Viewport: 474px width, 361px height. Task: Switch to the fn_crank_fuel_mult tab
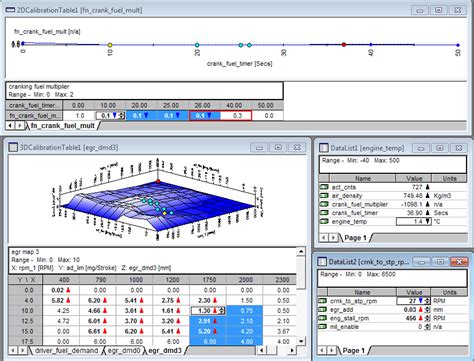point(63,126)
